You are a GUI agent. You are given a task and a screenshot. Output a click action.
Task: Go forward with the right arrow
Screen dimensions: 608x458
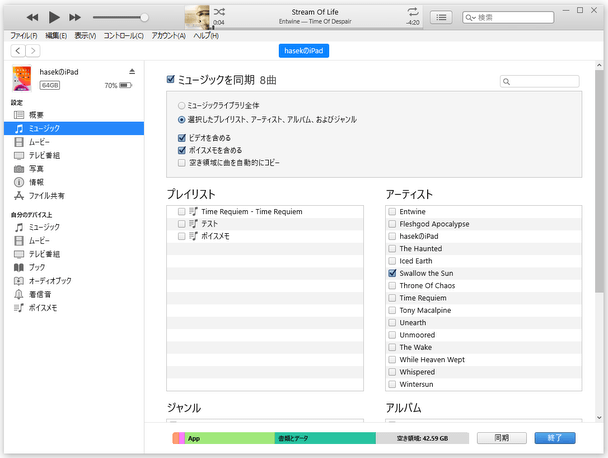[33, 51]
